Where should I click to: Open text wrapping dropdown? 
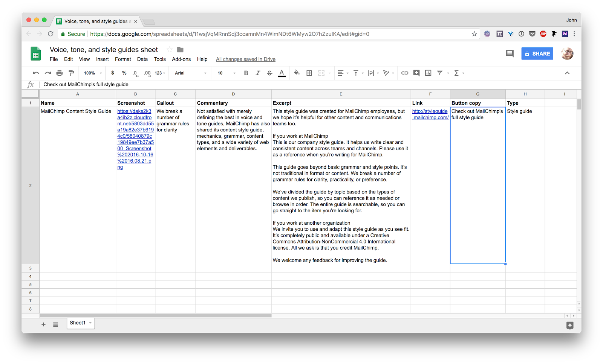tap(373, 73)
